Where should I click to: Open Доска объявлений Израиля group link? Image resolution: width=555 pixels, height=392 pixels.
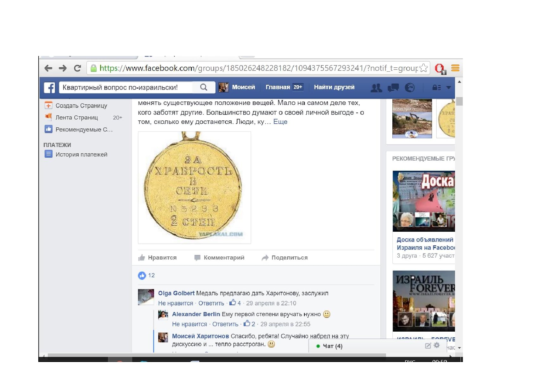click(x=426, y=244)
